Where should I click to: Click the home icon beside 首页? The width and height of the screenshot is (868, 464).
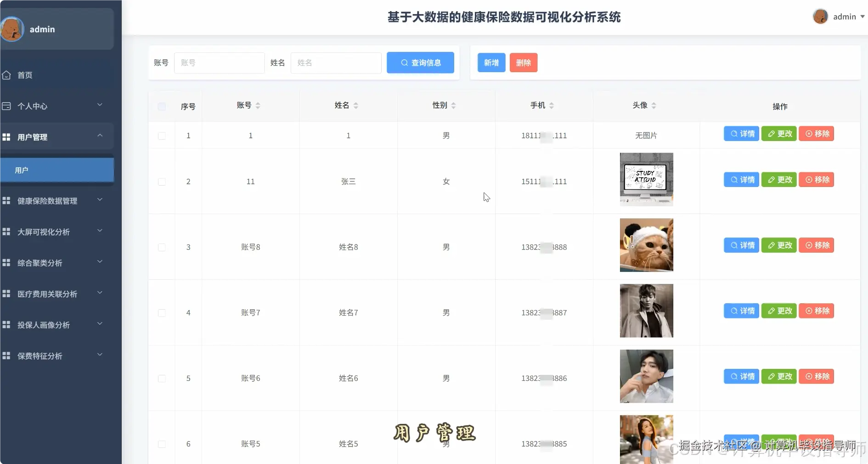(6, 75)
